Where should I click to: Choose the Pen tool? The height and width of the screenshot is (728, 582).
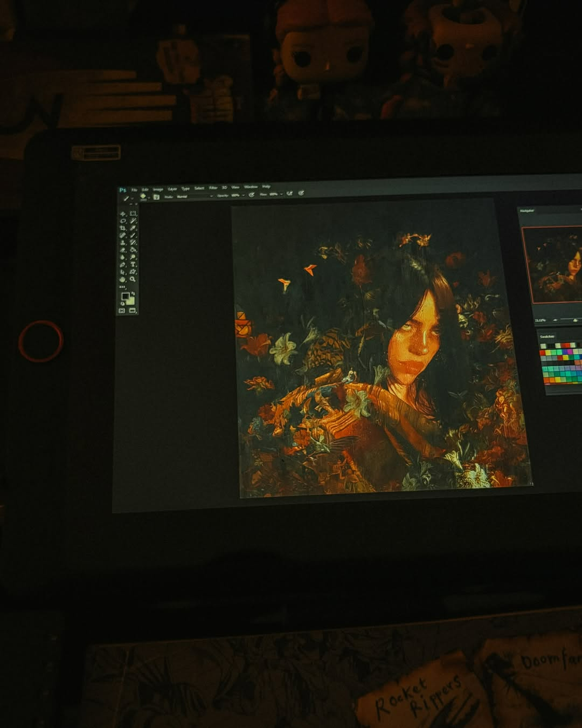[123, 265]
